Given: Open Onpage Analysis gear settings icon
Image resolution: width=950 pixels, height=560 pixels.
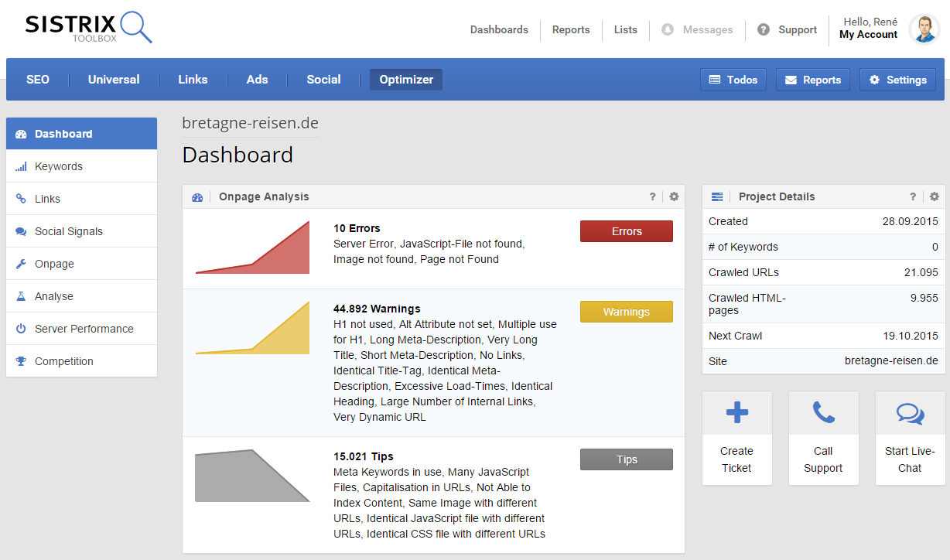Looking at the screenshot, I should (674, 196).
